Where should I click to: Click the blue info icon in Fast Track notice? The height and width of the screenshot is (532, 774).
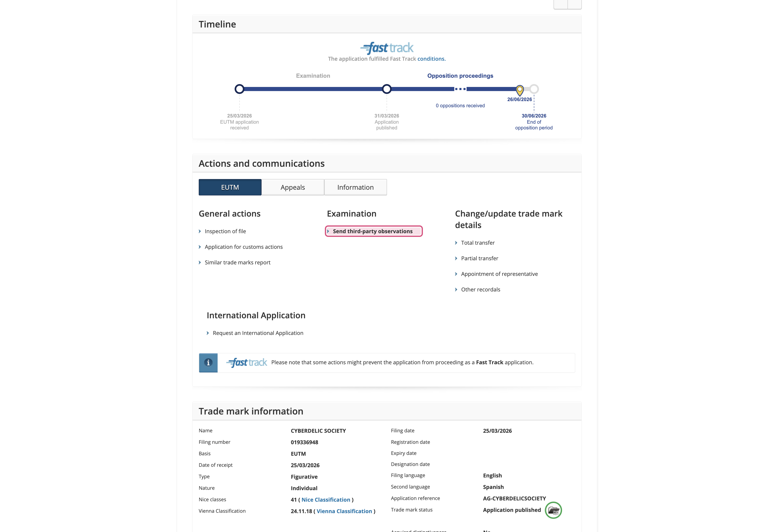[208, 363]
